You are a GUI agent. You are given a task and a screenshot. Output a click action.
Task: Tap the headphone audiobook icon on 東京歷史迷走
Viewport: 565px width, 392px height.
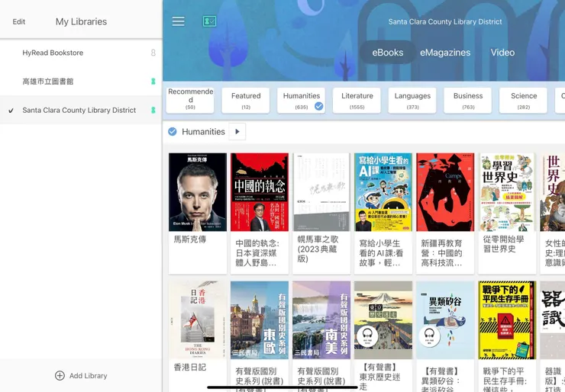[x=367, y=336]
